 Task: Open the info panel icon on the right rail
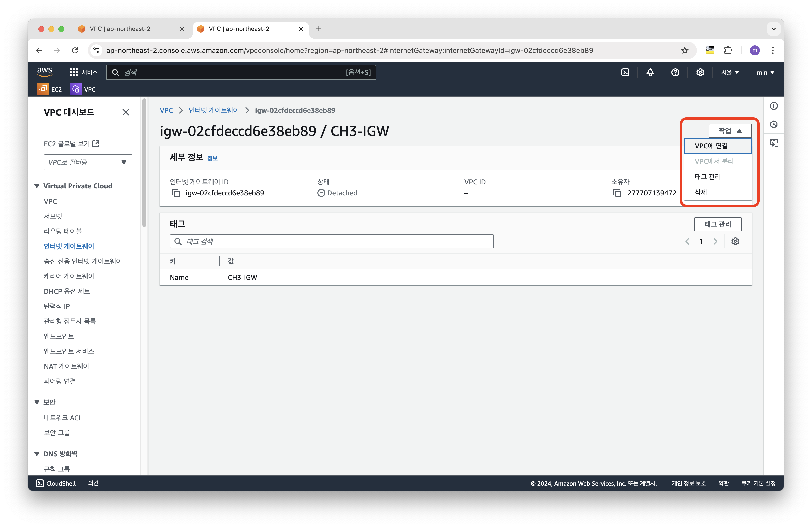pyautogui.click(x=774, y=106)
